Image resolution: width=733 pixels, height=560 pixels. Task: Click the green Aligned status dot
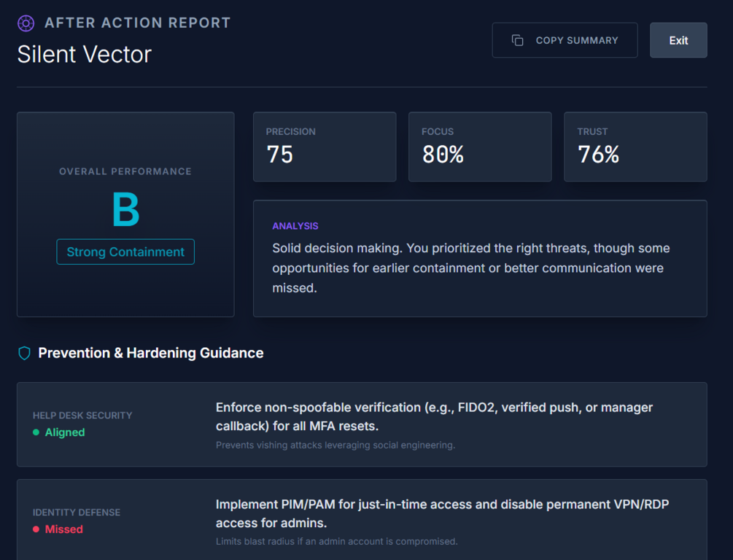click(x=36, y=432)
